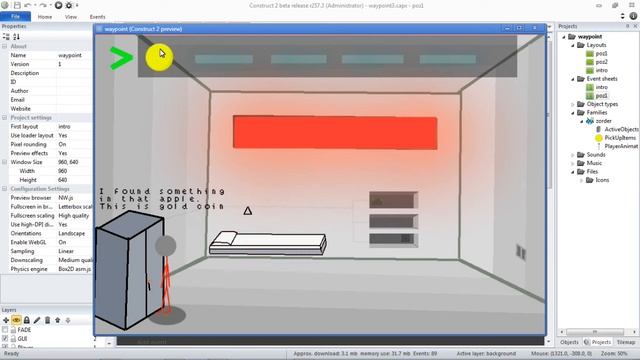Click the green arrow in the game preview
Image resolution: width=640 pixels, height=360 pixels.
(x=121, y=58)
